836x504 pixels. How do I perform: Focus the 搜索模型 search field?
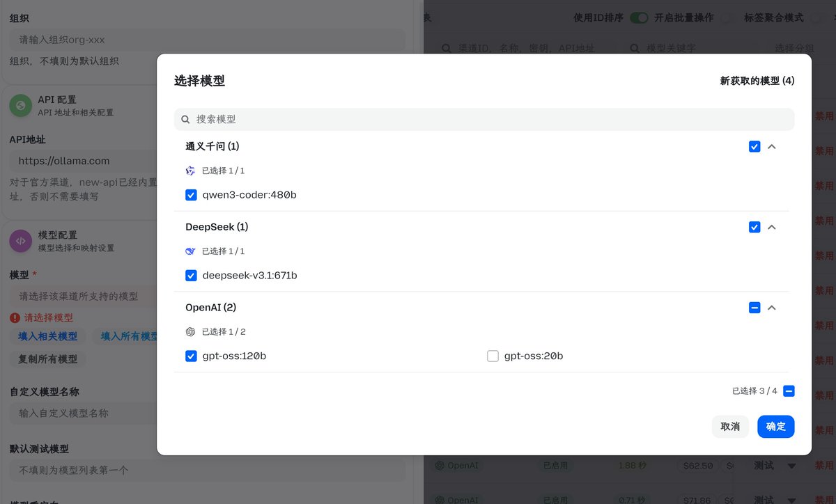pyautogui.click(x=484, y=119)
